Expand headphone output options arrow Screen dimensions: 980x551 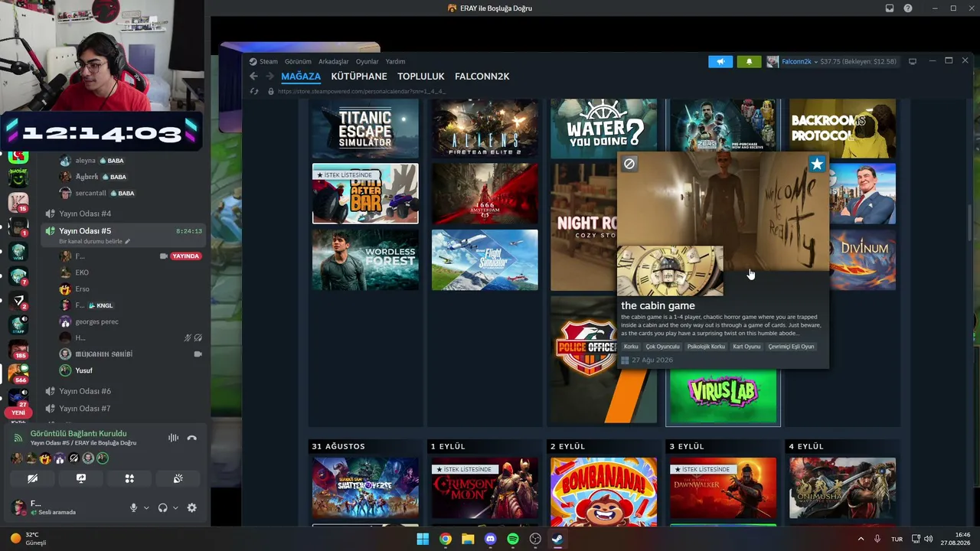[x=175, y=507]
